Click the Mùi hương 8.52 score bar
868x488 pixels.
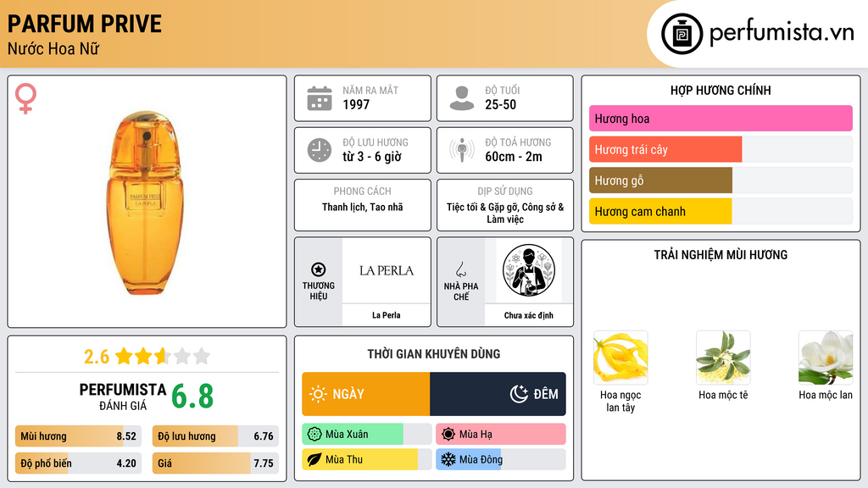pos(79,436)
